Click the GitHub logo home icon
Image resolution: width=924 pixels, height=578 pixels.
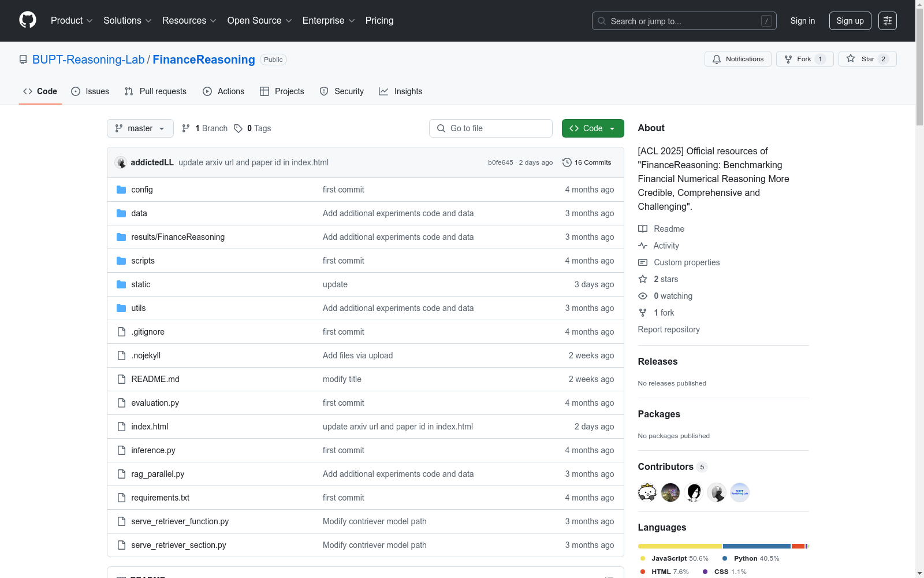coord(28,20)
